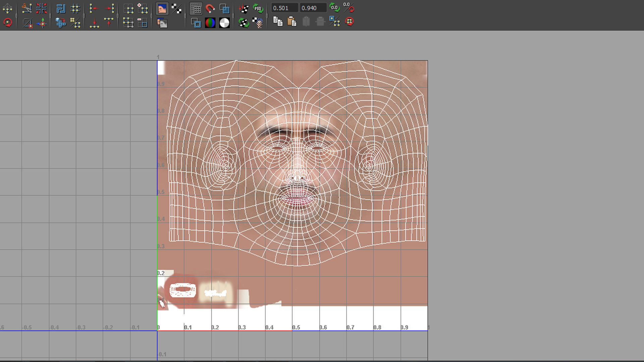Viewport: 644px width, 362px height.
Task: Toggle UV transformation entry mode
Action: pos(349,7)
